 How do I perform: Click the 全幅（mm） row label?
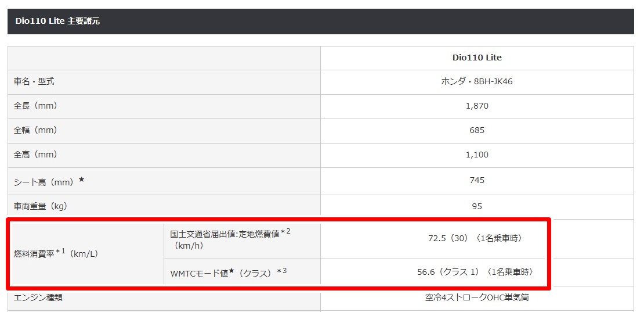(x=35, y=131)
